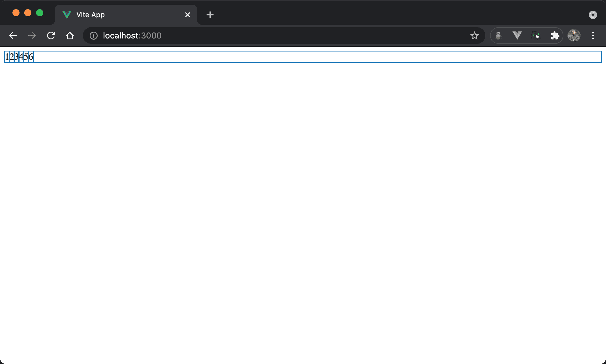Click the browser back arrow

point(13,36)
